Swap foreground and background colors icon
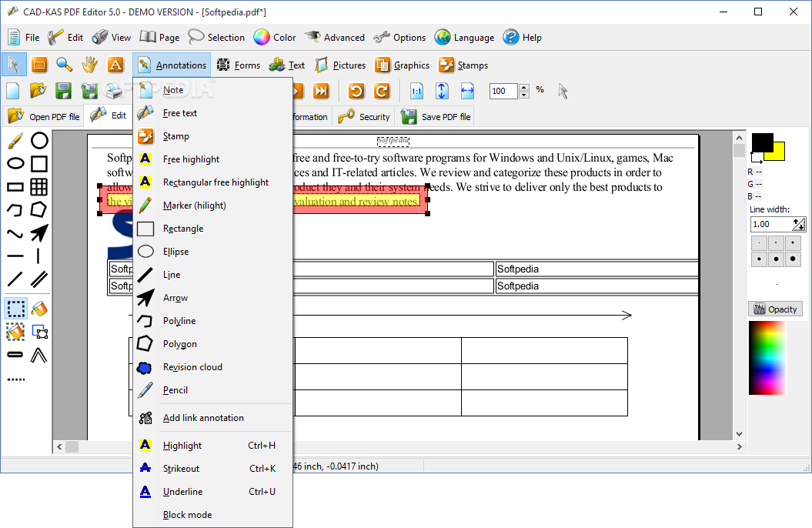The width and height of the screenshot is (812, 528). (757, 158)
